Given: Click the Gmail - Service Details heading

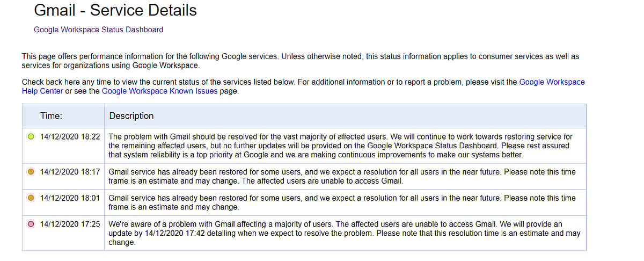Looking at the screenshot, I should pos(115,10).
